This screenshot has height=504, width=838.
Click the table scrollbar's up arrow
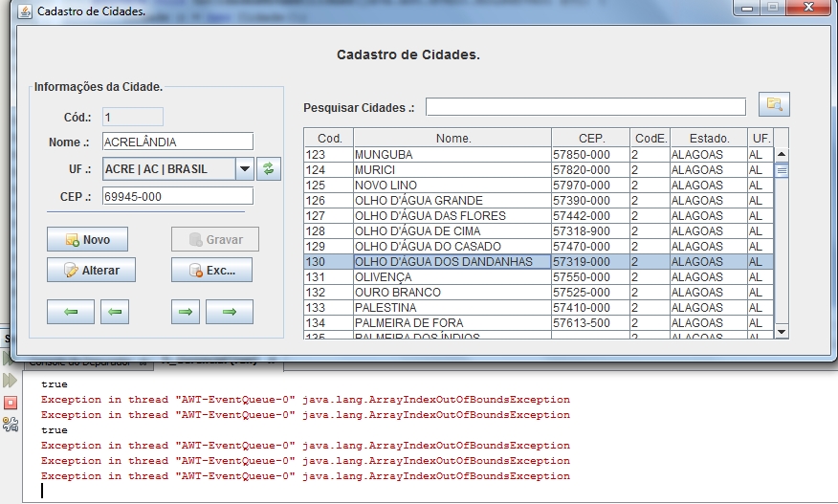(781, 154)
